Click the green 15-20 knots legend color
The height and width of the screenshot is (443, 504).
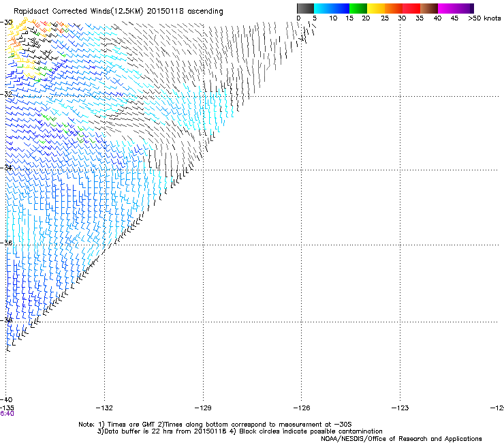(358, 8)
